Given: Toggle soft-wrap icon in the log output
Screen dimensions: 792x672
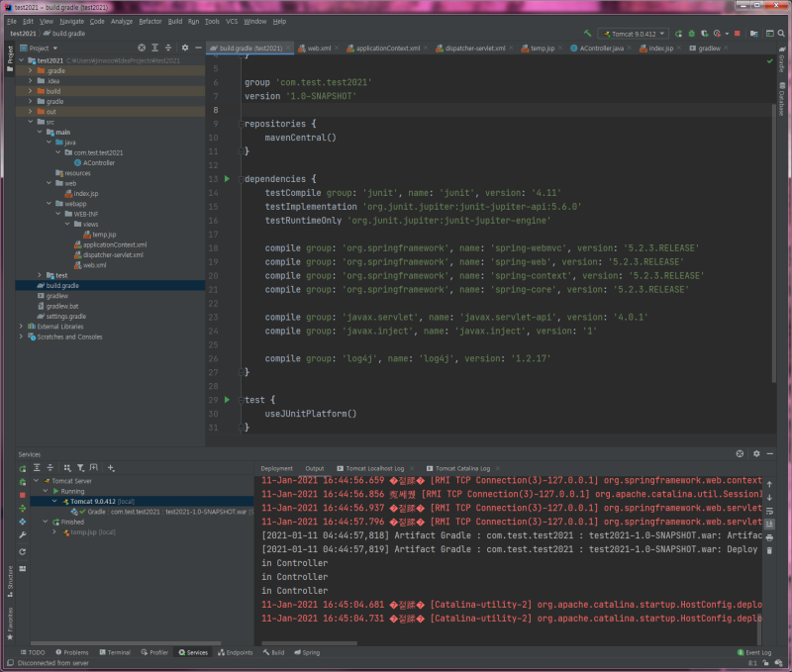Looking at the screenshot, I should click(769, 511).
